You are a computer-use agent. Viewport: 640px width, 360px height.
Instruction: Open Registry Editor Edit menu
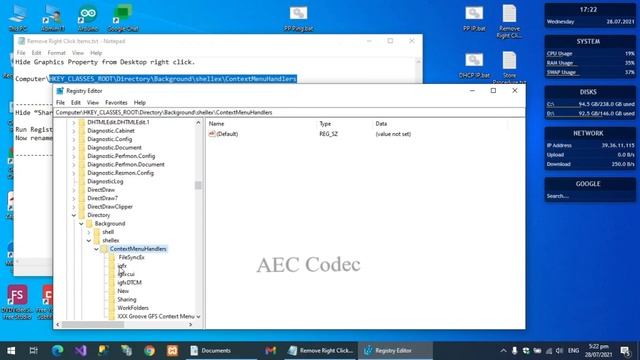76,102
